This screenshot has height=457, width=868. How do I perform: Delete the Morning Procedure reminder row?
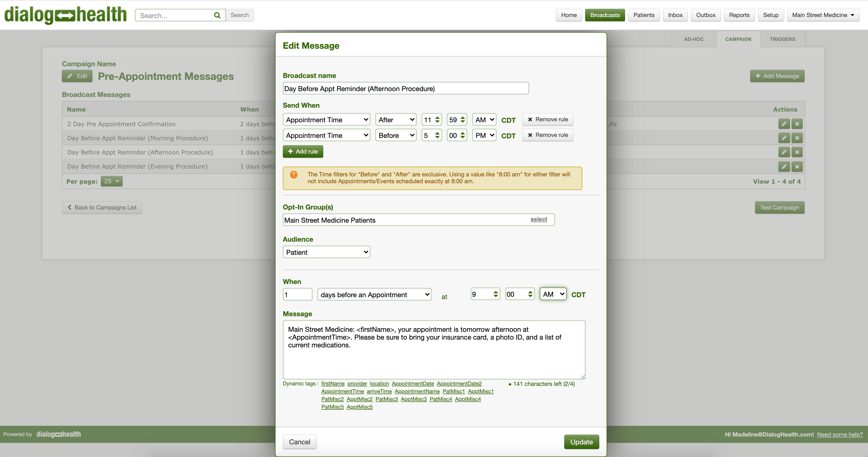pos(797,138)
